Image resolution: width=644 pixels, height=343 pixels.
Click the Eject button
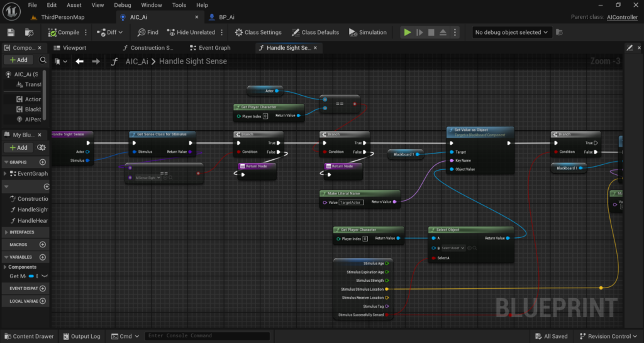(443, 33)
